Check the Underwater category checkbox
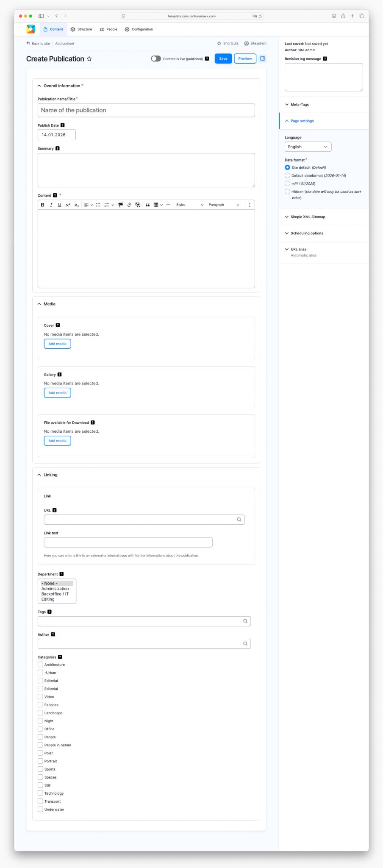The height and width of the screenshot is (868, 383). click(40, 809)
